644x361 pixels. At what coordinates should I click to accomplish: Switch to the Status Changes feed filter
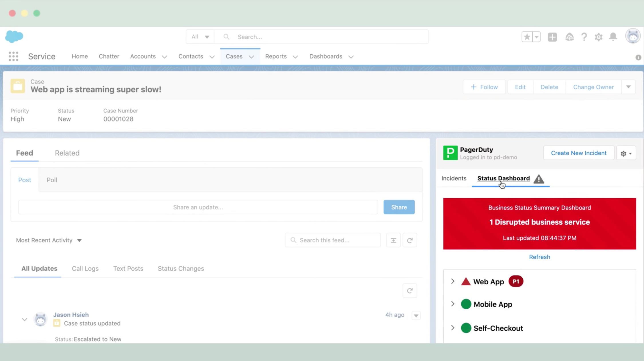tap(181, 268)
